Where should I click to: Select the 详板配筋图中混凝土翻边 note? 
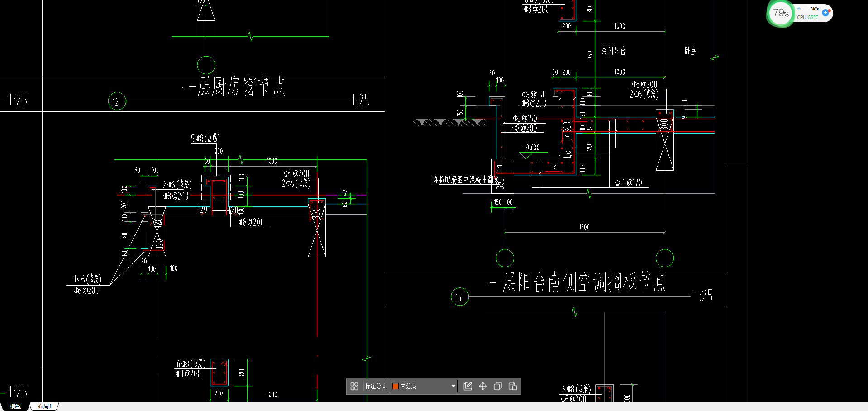tap(466, 180)
